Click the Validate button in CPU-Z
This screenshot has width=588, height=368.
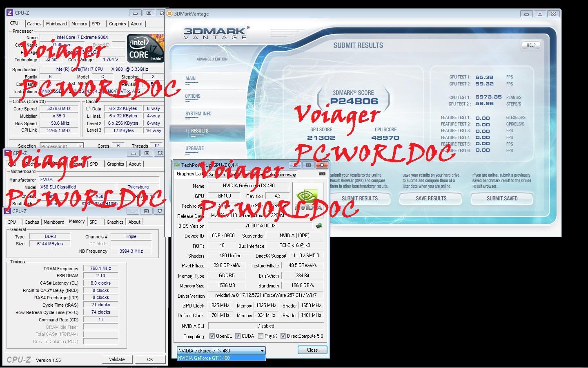pyautogui.click(x=117, y=359)
